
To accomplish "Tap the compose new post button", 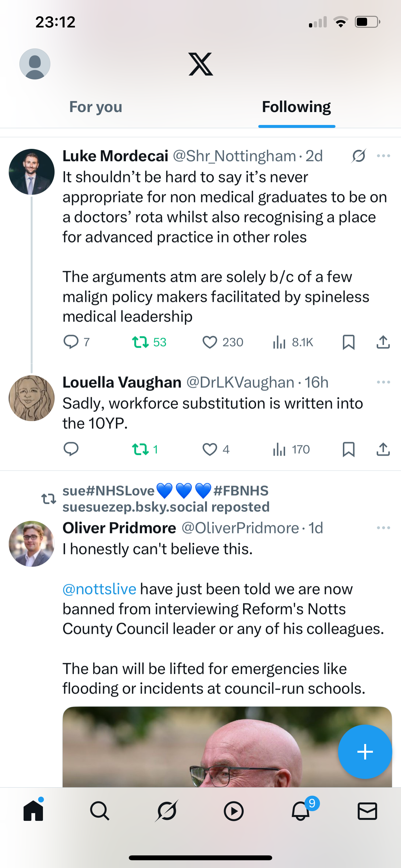I will [x=365, y=752].
